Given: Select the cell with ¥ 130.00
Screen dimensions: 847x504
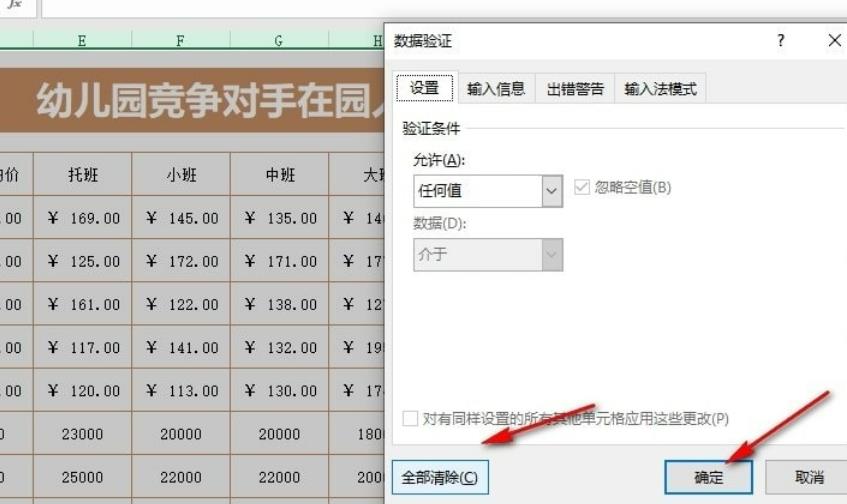Looking at the screenshot, I should [x=279, y=390].
